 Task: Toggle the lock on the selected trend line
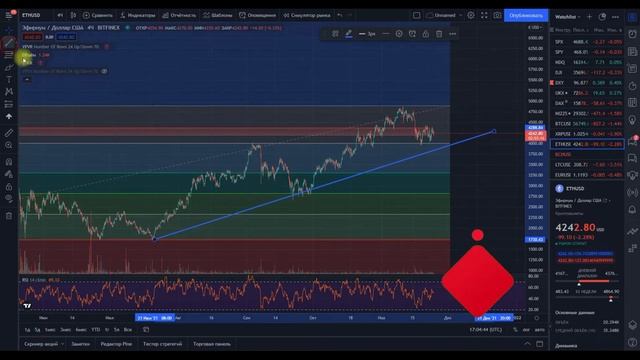click(426, 34)
